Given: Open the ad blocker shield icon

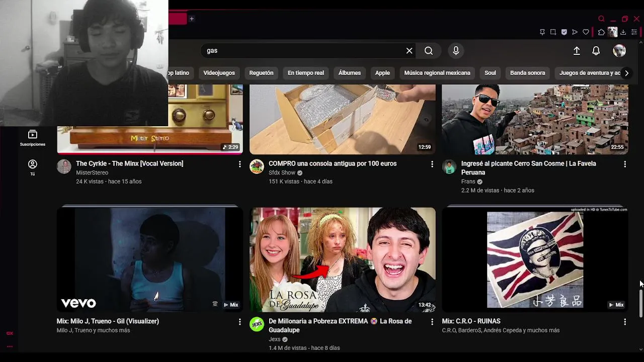Looking at the screenshot, I should pos(564,32).
